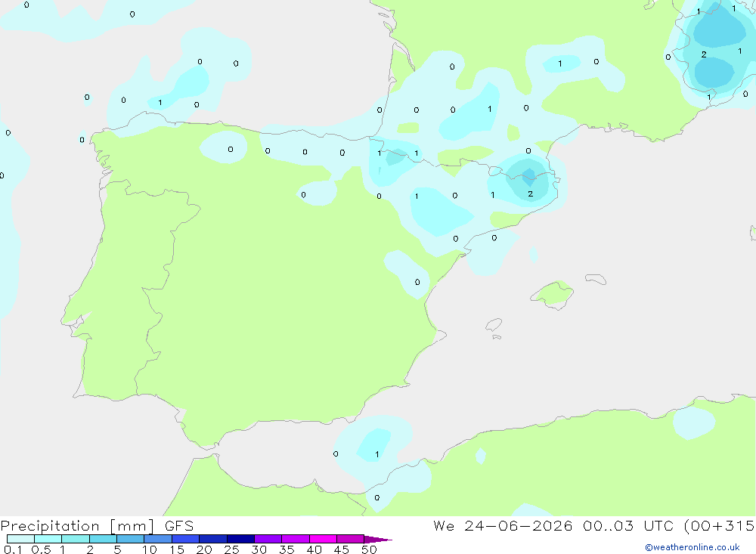Click the forecast offset '(00+315' text
Screen dimensions: 756x554
coord(720,525)
